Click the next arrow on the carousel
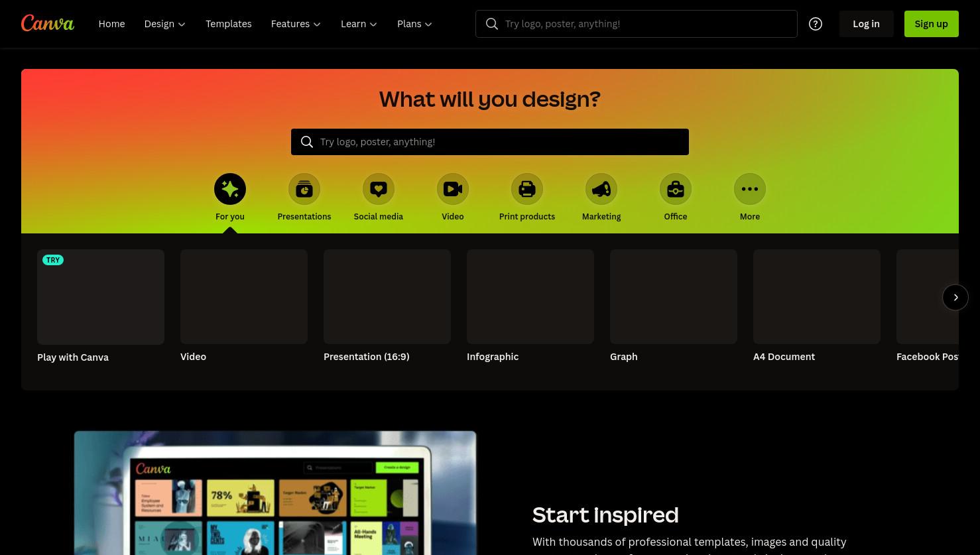 pos(955,297)
